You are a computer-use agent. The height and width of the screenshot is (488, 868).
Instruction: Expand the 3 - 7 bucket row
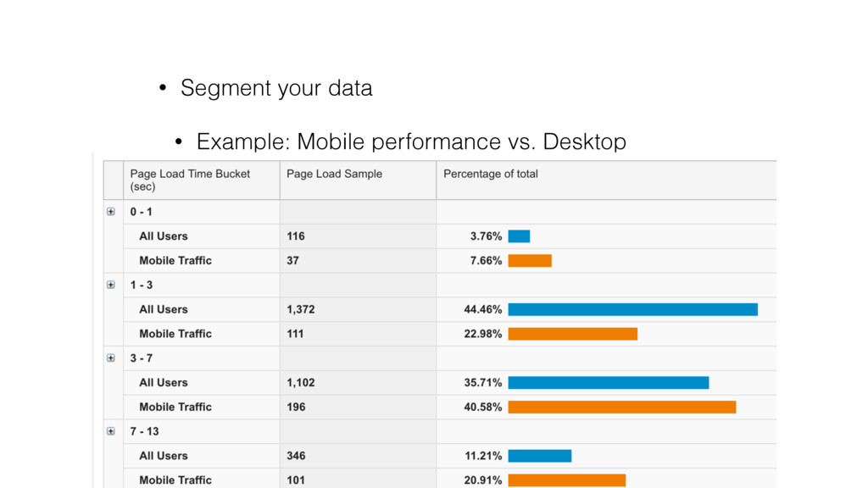click(111, 358)
